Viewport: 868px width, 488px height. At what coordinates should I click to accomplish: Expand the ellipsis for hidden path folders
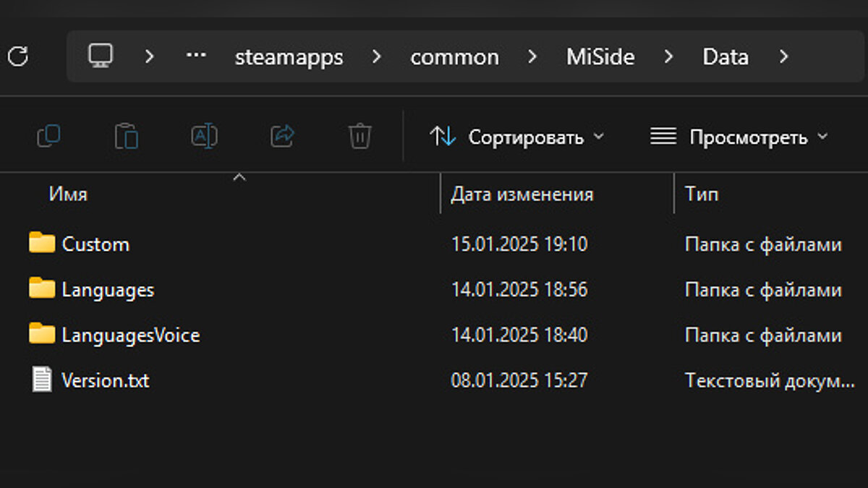pos(195,56)
